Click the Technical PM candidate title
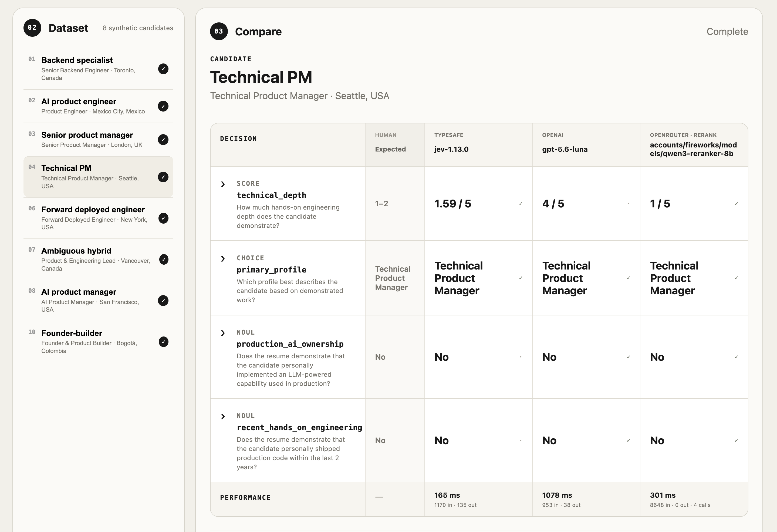Screen dimensions: 777x532 (x=261, y=77)
